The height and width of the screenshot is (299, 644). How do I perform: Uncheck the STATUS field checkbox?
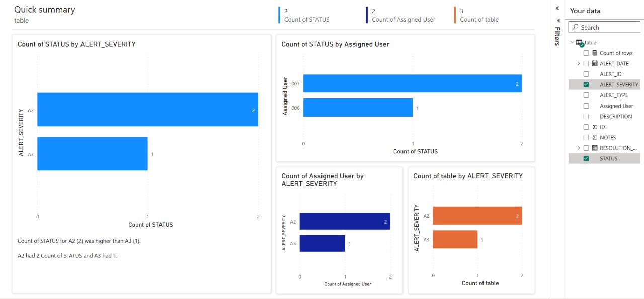pos(586,158)
